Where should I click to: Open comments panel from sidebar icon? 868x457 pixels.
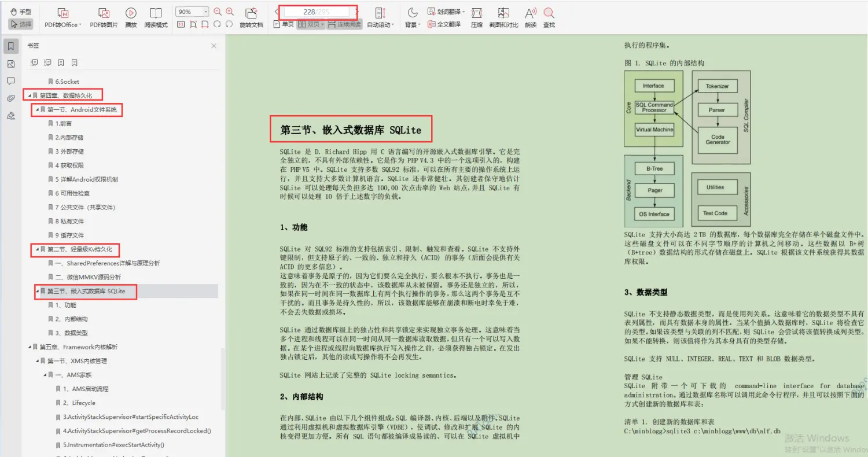tap(10, 81)
